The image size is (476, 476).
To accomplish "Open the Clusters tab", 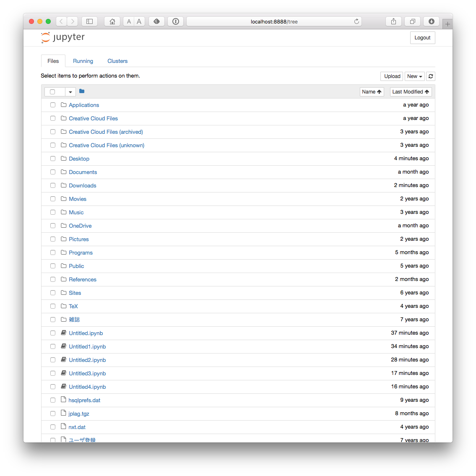I will [117, 61].
